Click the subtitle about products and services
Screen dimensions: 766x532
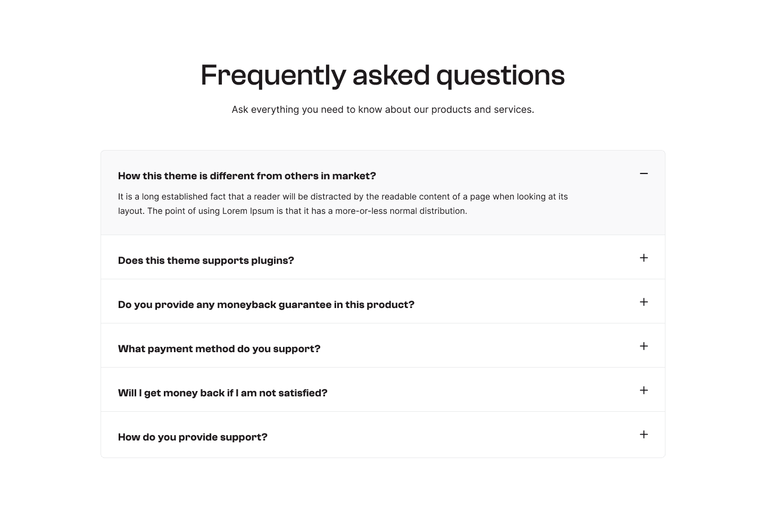(382, 110)
